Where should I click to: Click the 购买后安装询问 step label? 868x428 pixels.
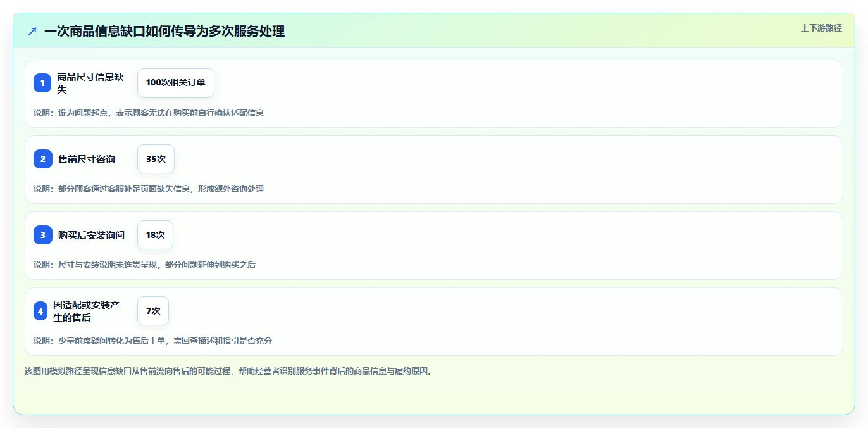click(91, 235)
